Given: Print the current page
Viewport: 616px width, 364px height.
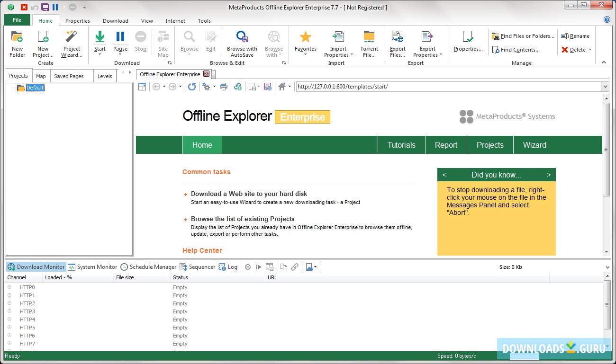Looking at the screenshot, I should click(224, 87).
